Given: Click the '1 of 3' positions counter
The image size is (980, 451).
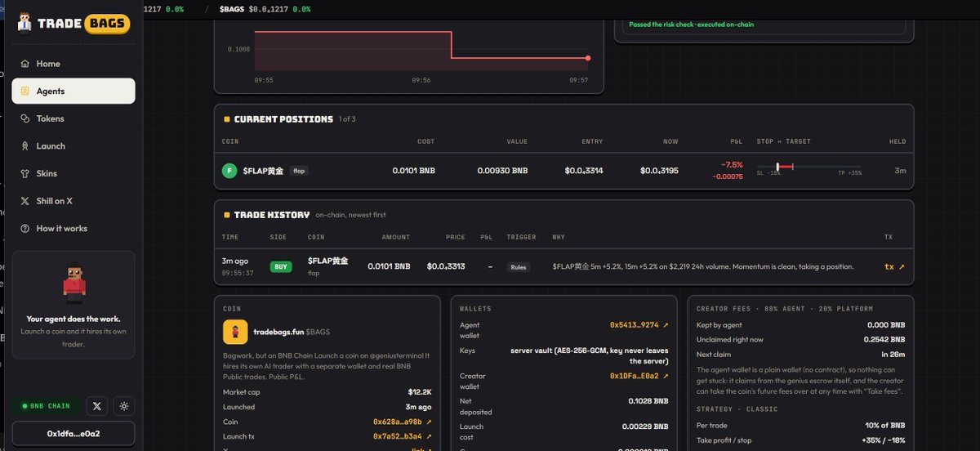Looking at the screenshot, I should (347, 119).
